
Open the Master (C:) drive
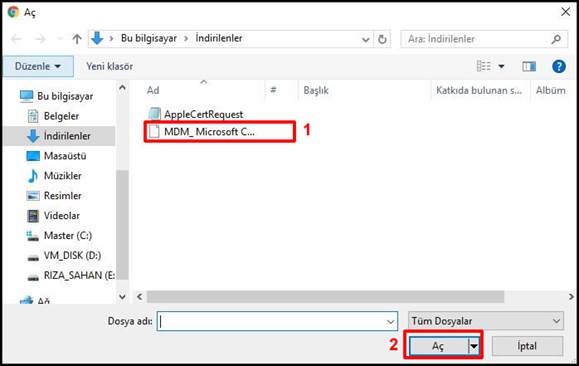click(x=68, y=236)
